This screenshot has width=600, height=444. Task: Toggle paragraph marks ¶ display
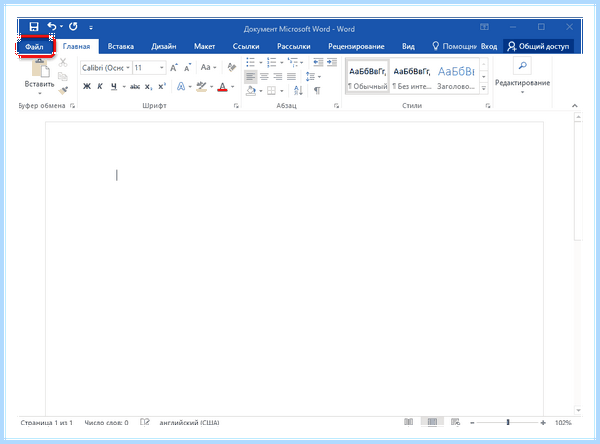tap(317, 91)
